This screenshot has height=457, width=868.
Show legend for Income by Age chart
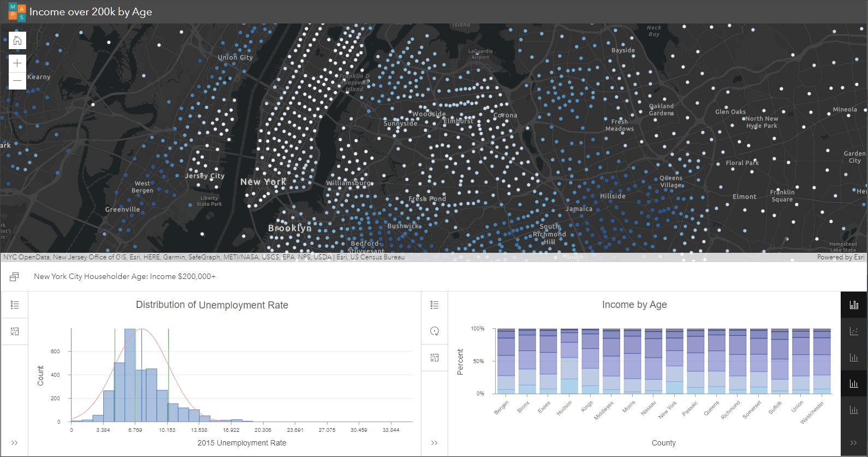tap(435, 305)
